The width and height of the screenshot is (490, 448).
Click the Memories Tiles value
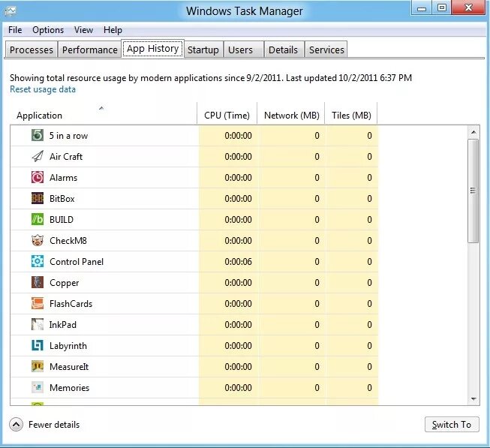pyautogui.click(x=369, y=388)
